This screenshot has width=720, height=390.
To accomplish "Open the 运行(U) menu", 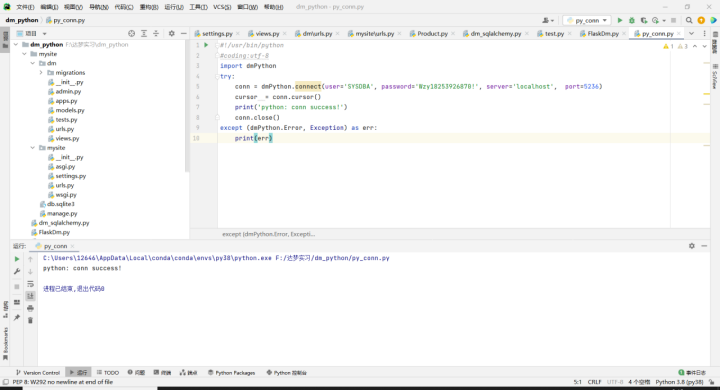I will (x=174, y=7).
